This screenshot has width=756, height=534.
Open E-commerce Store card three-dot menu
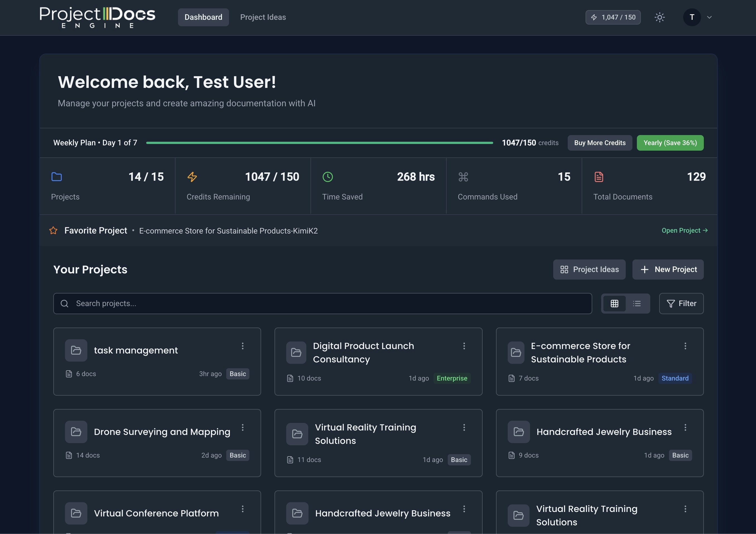tap(685, 346)
